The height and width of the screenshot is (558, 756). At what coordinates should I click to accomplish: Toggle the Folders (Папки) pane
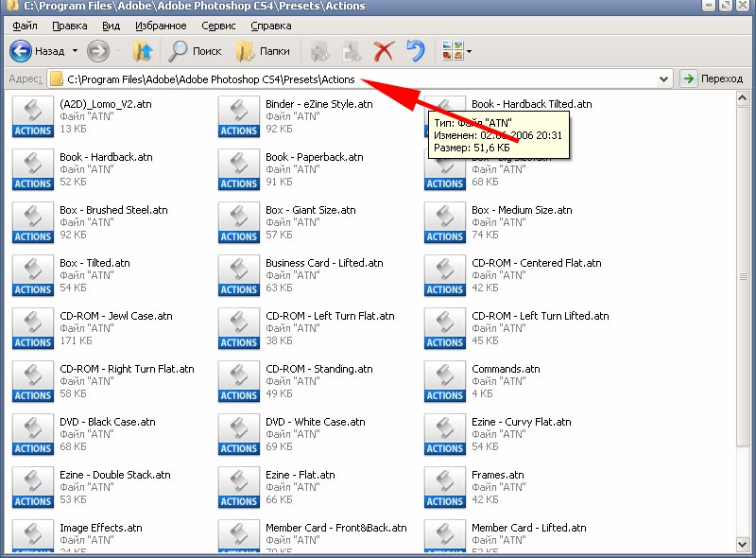tap(264, 51)
